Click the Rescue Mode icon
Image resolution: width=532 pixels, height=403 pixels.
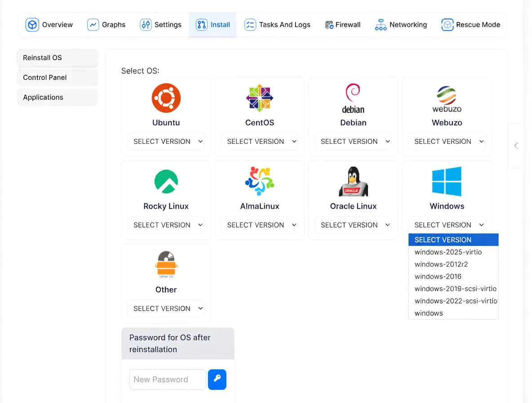click(x=447, y=25)
